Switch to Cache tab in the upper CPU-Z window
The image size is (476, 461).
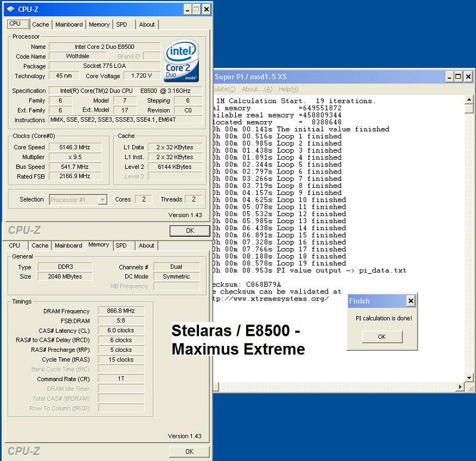pyautogui.click(x=41, y=24)
